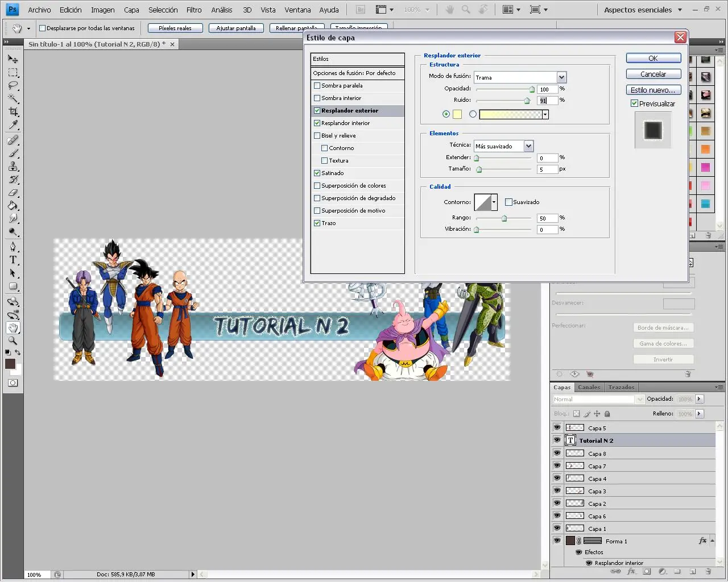The width and height of the screenshot is (728, 582).
Task: Create a new group folder in Capas panel
Action: pos(677,571)
